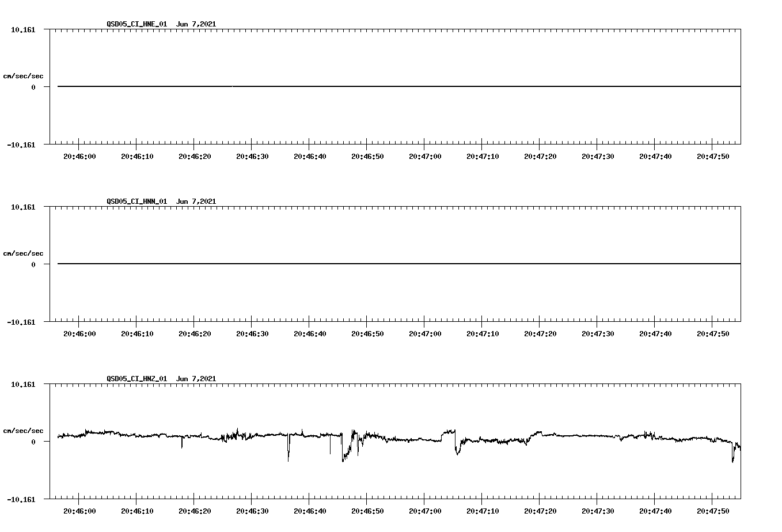The width and height of the screenshot is (782, 532).
Task: Click the 10.161 upper limit on HNN chart
Action: coord(23,207)
